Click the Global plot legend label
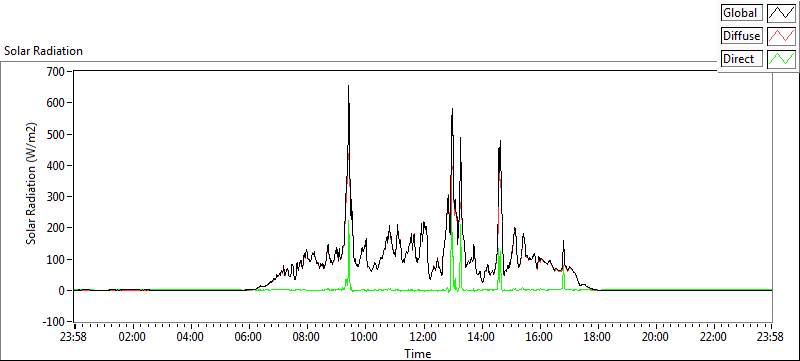 [742, 13]
